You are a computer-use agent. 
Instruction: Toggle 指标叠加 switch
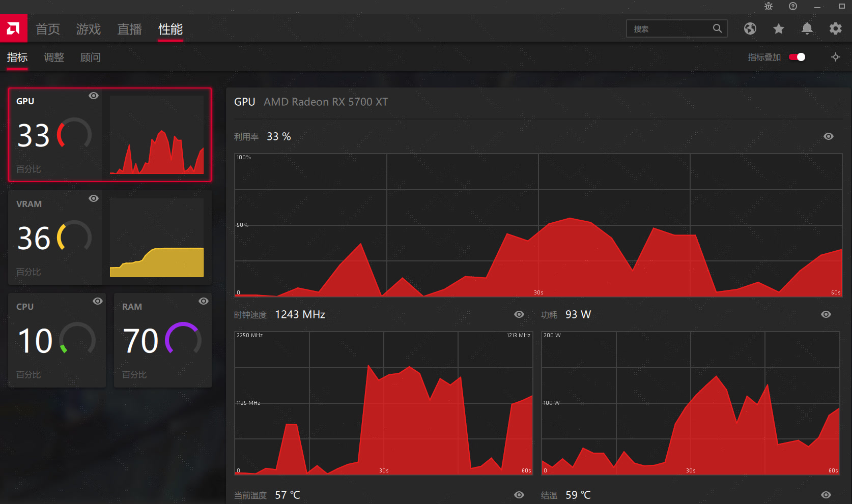pyautogui.click(x=797, y=57)
